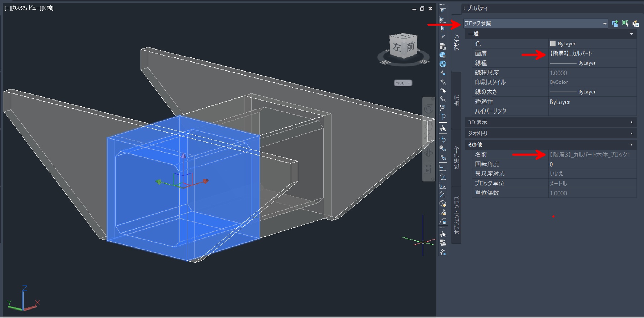Click the Select Objects icon in Properties

coord(625,24)
